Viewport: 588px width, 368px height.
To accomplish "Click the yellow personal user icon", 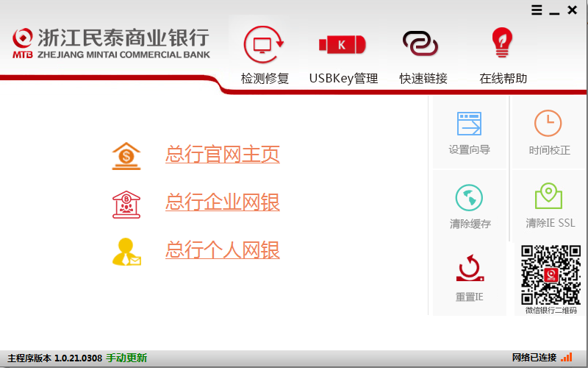I will tap(126, 252).
